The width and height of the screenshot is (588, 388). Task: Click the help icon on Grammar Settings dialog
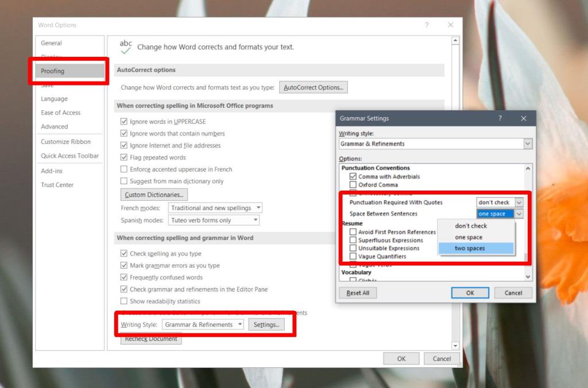[x=500, y=118]
